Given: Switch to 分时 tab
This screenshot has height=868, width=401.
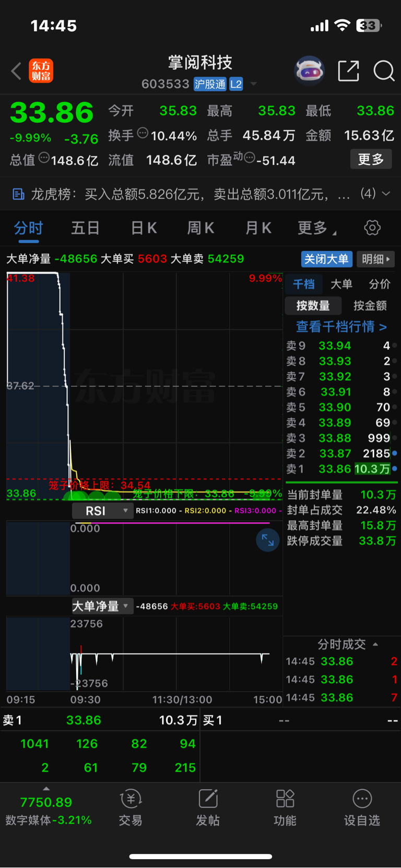Looking at the screenshot, I should 29,228.
